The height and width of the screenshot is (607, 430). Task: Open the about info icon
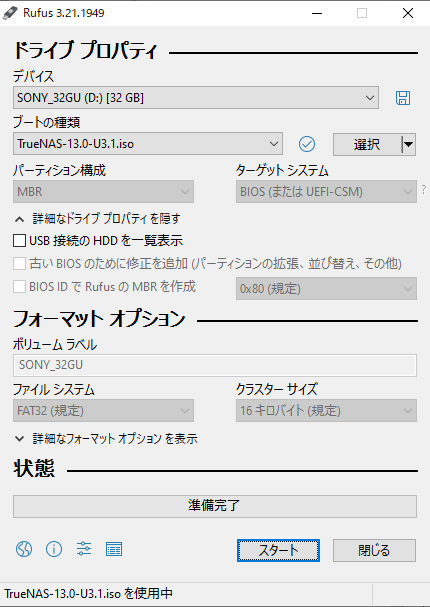(x=54, y=549)
